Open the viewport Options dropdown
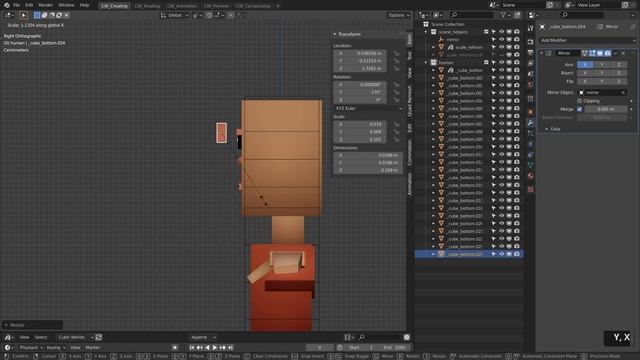Viewport: 640px width, 360px height. pyautogui.click(x=399, y=15)
